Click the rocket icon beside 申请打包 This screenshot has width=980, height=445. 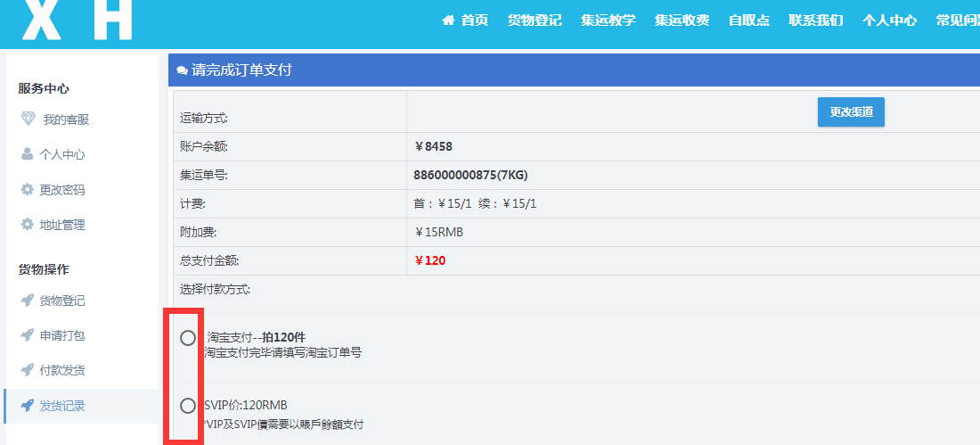(x=27, y=335)
